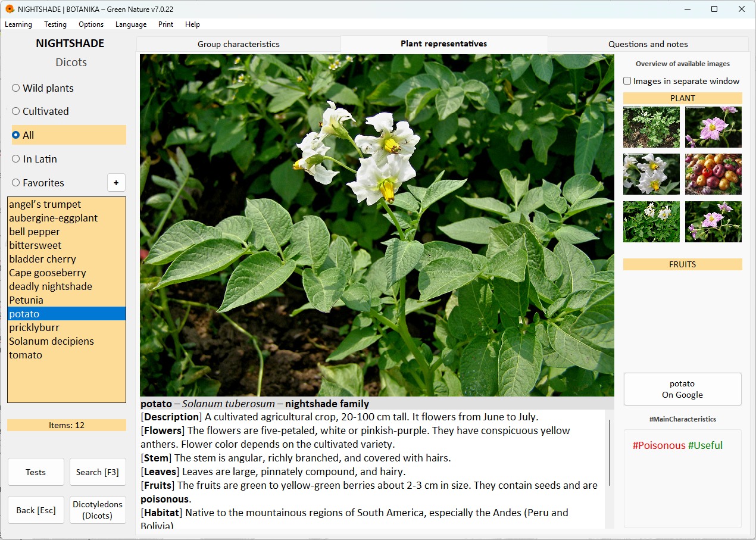This screenshot has height=540, width=756.
Task: Click the Items: 12 counter label
Action: (67, 425)
